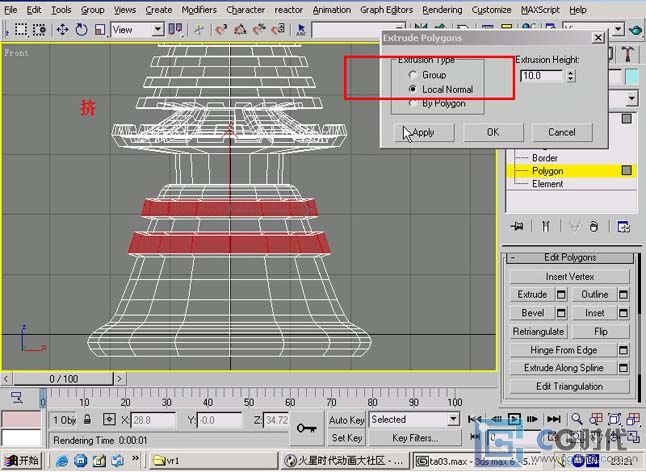Open Bevel settings box button
This screenshot has height=472, width=646.
click(x=561, y=313)
